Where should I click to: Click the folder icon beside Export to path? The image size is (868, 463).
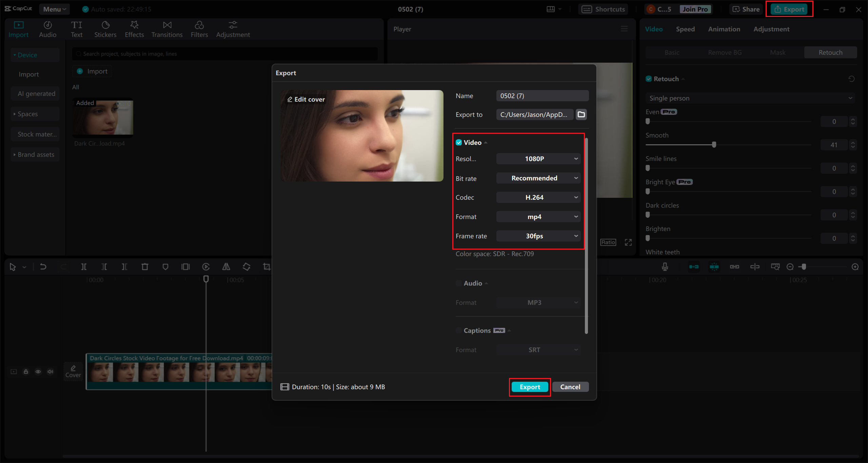click(581, 114)
